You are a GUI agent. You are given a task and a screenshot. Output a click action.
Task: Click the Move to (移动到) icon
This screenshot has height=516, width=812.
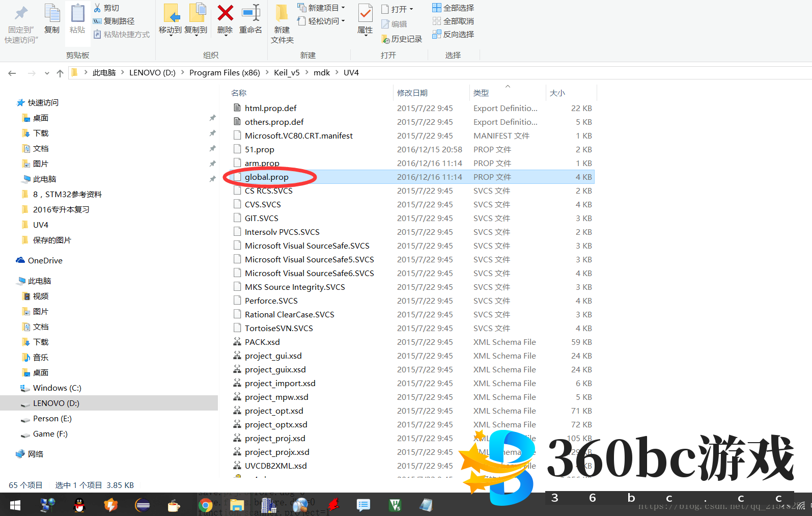(170, 14)
